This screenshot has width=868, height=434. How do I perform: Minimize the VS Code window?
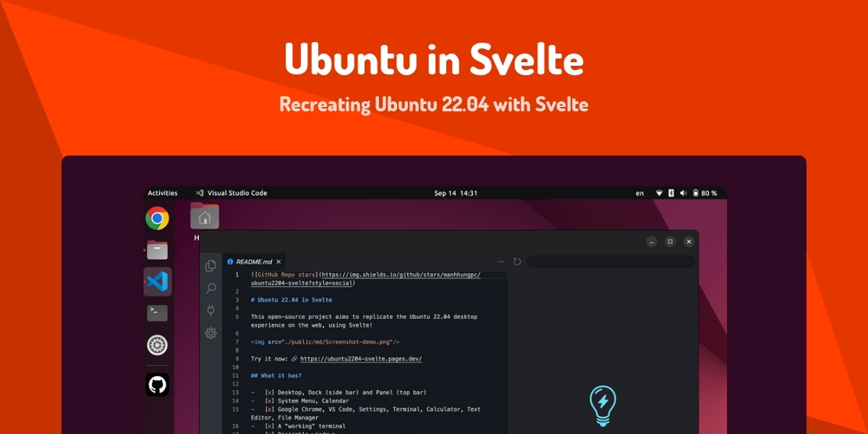[x=651, y=242]
